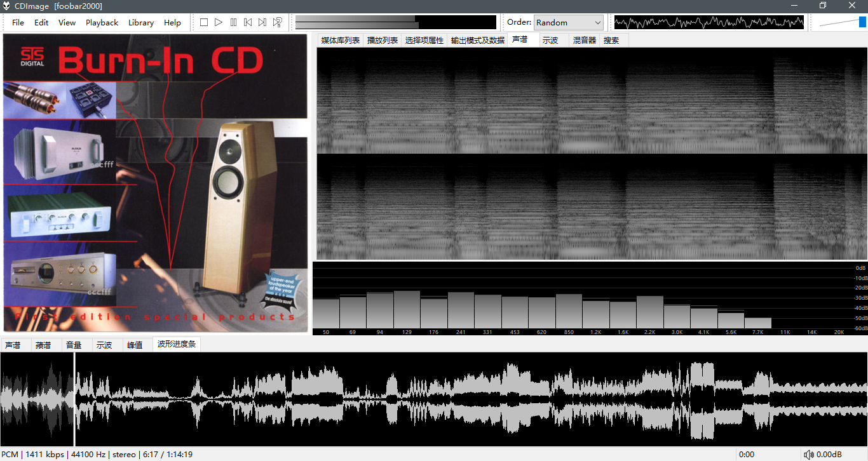Skip to the next track
This screenshot has height=461, width=868.
pos(262,22)
